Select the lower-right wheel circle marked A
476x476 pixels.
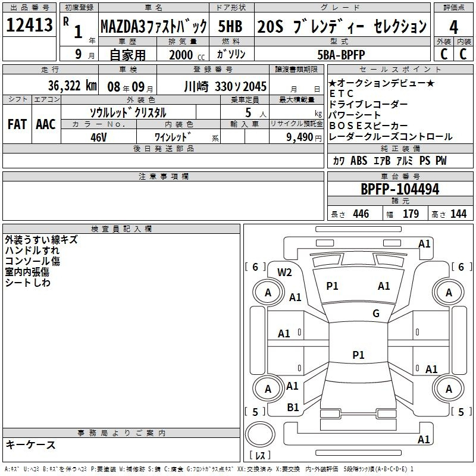(449, 389)
